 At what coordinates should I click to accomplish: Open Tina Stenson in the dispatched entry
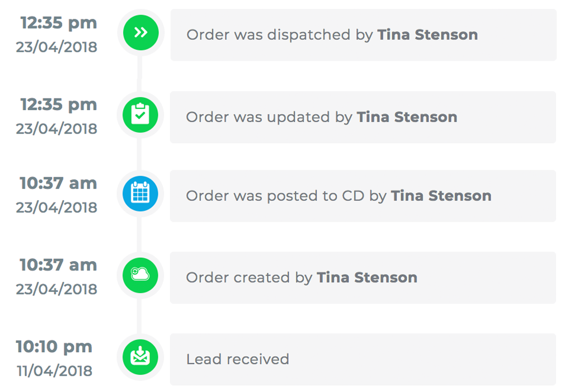427,35
